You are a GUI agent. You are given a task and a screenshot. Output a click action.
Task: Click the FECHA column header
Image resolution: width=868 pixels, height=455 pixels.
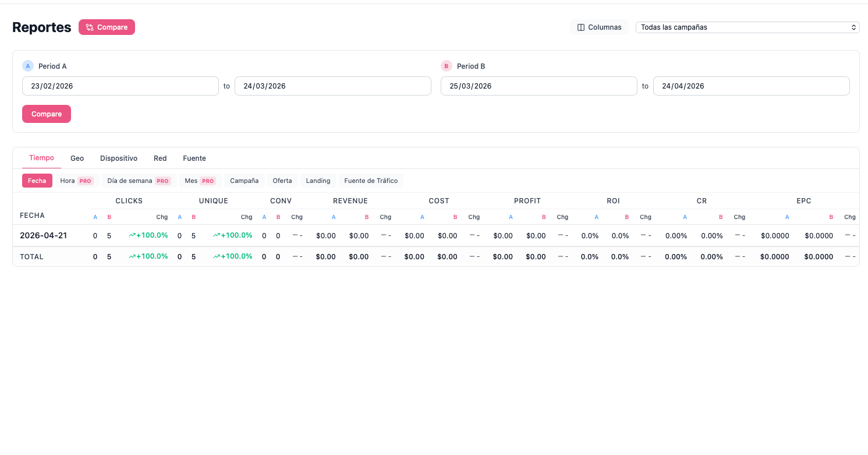click(x=32, y=216)
